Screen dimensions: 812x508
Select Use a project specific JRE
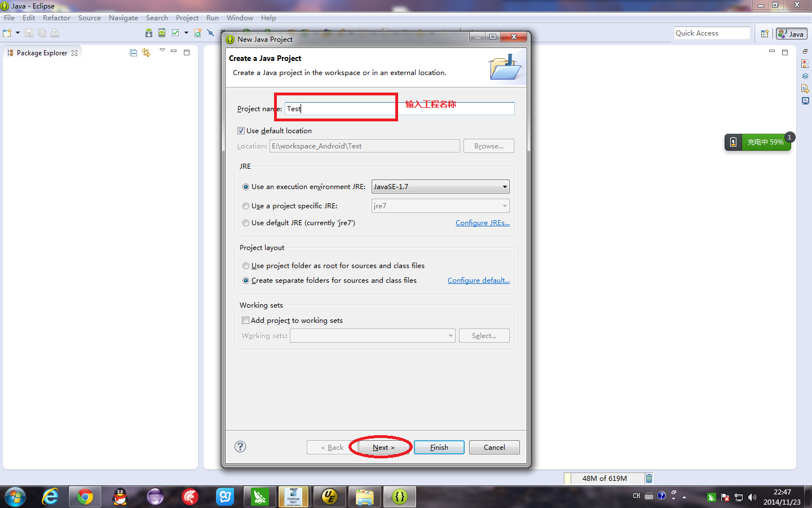click(246, 206)
